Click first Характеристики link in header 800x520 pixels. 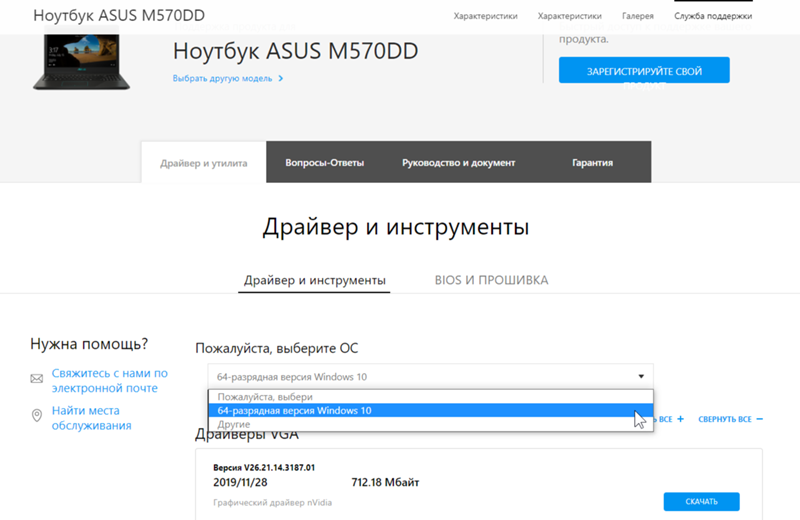click(485, 16)
